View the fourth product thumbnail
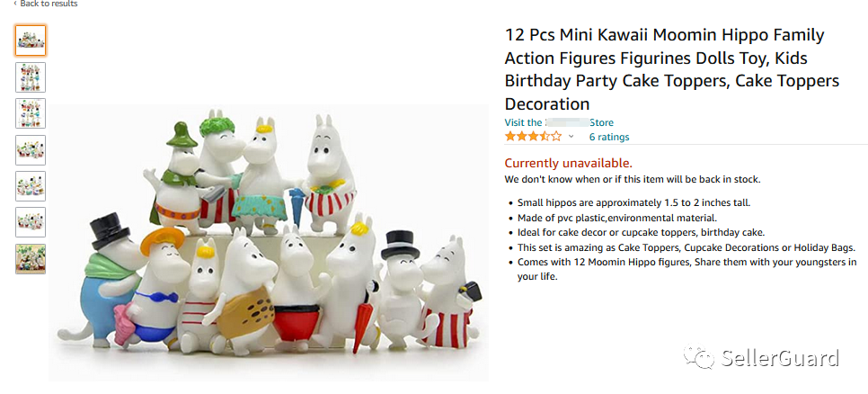Viewport: 868px width, 394px height. [x=31, y=149]
